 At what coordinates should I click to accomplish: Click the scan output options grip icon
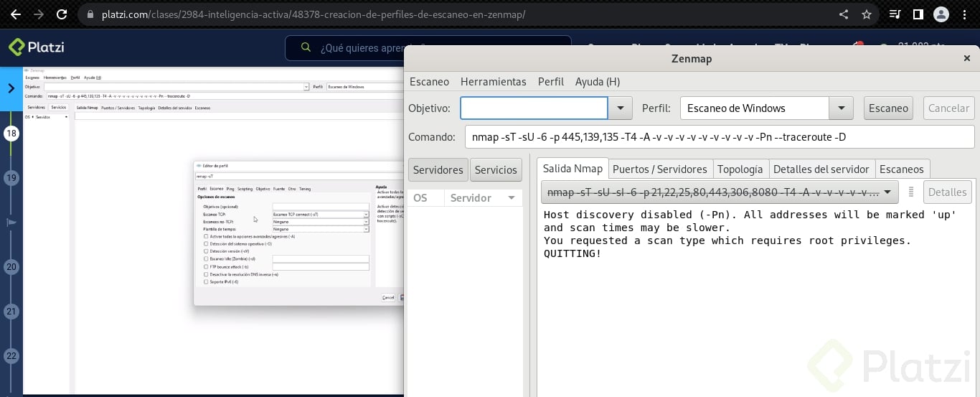coord(911,192)
